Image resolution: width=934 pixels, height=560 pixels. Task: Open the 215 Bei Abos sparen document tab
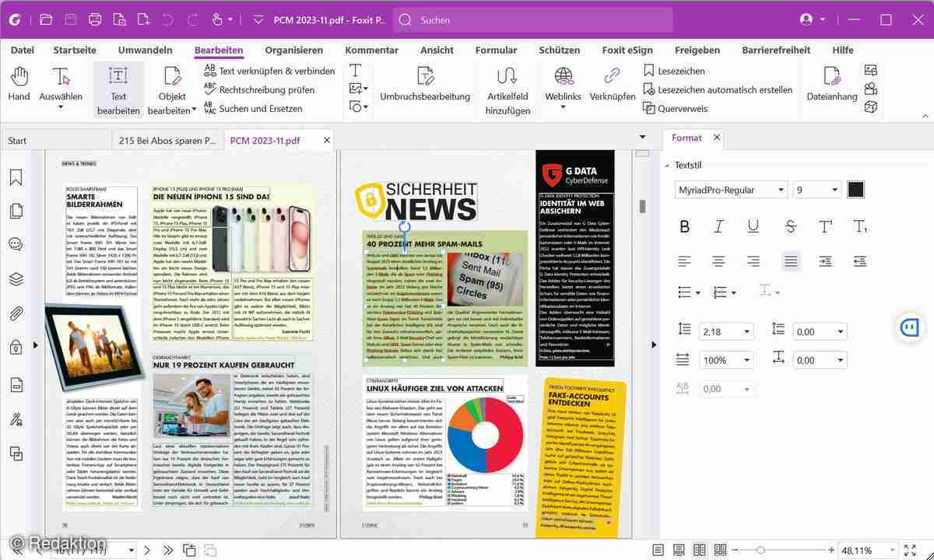(x=167, y=141)
